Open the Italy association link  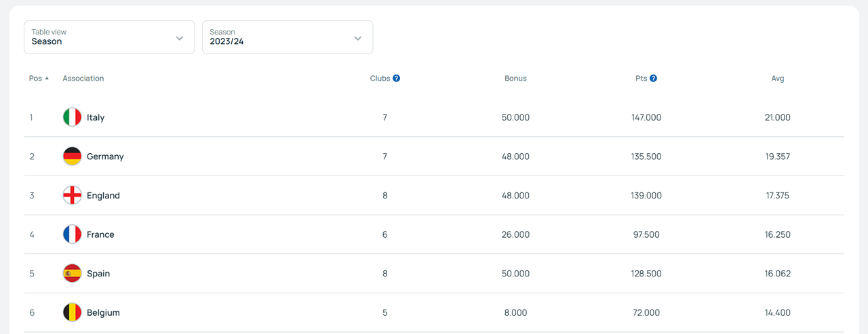coord(96,117)
